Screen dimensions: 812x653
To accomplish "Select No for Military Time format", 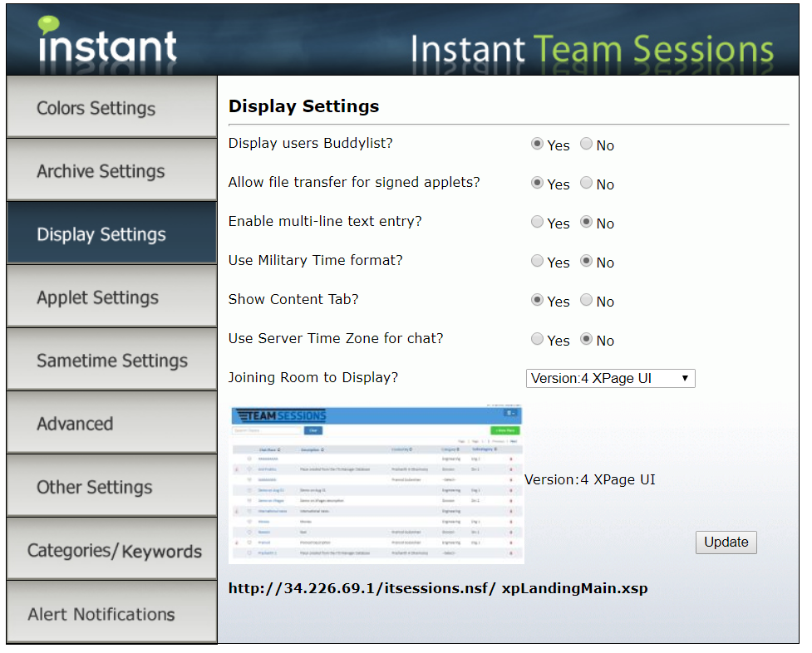I will click(586, 261).
